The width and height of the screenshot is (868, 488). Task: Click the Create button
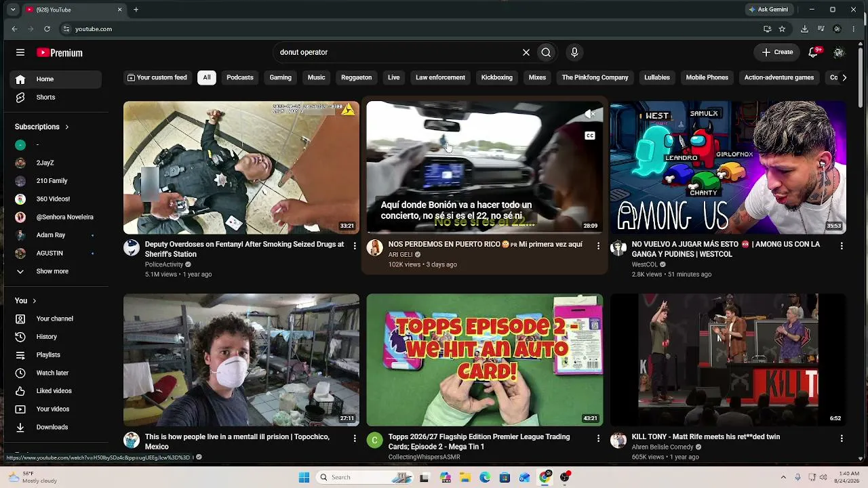tap(777, 52)
